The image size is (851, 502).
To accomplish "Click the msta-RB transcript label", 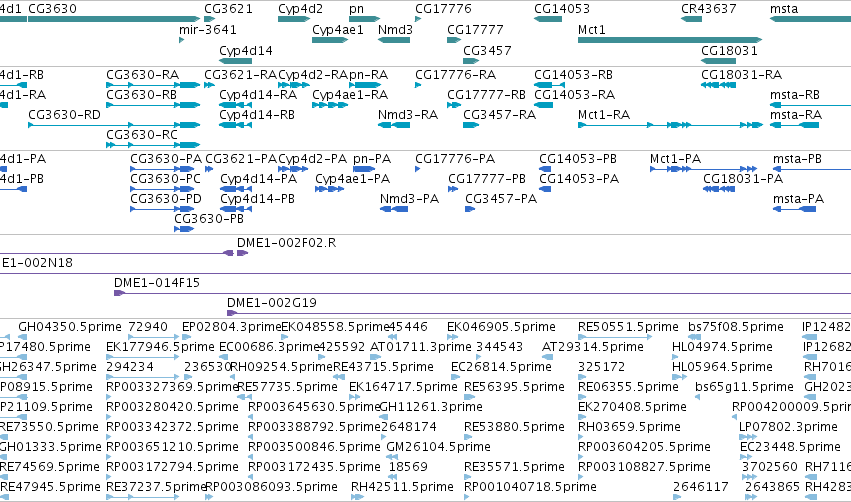I will coord(795,94).
